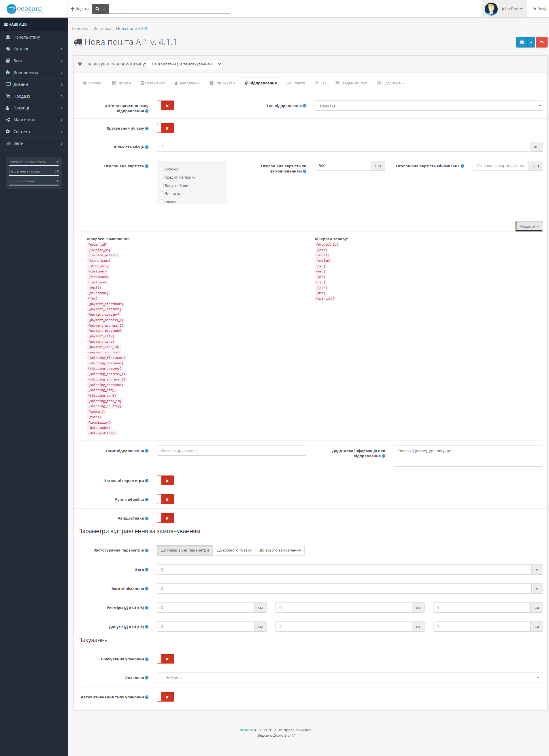Click the help icon beside Оголошена вартість
The image size is (549, 756).
(147, 166)
